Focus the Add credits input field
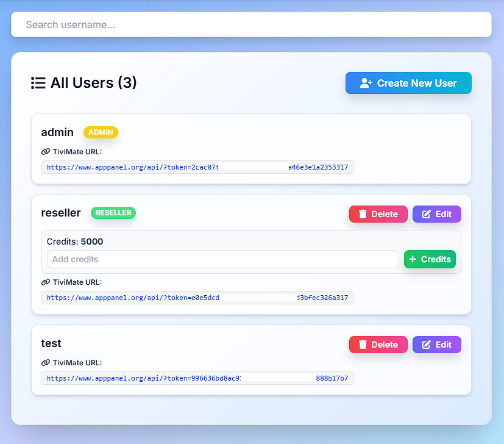The height and width of the screenshot is (444, 504). pos(223,259)
